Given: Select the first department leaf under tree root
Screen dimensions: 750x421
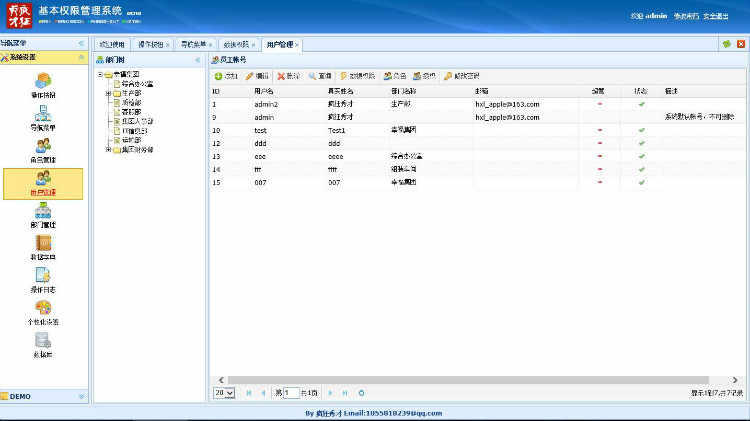Looking at the screenshot, I should click(x=137, y=84).
